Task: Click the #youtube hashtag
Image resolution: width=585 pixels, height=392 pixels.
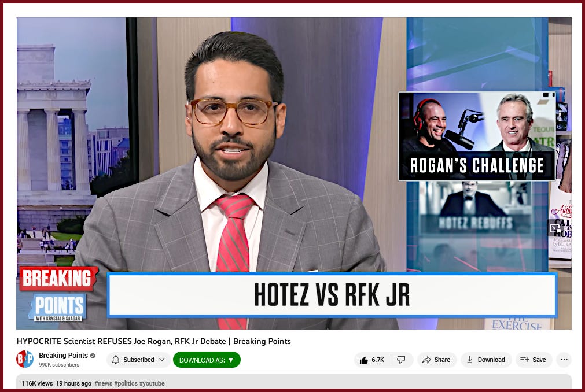Action: (x=152, y=383)
